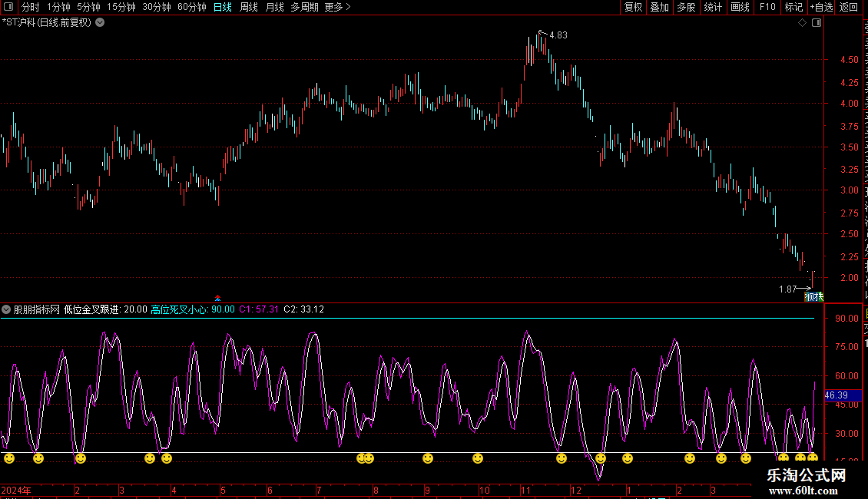Select the 15分钟 period
Image resolution: width=868 pixels, height=499 pixels.
point(121,7)
